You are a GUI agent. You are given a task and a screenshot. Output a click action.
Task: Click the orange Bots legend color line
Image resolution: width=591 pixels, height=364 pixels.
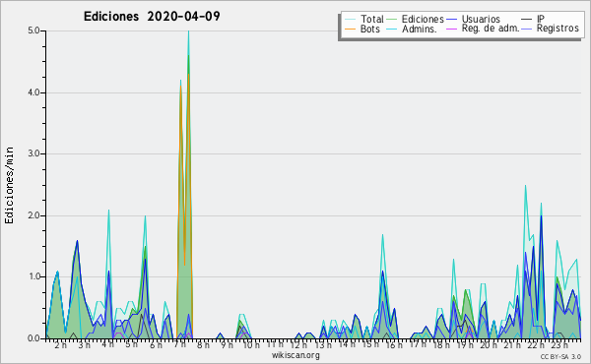350,29
